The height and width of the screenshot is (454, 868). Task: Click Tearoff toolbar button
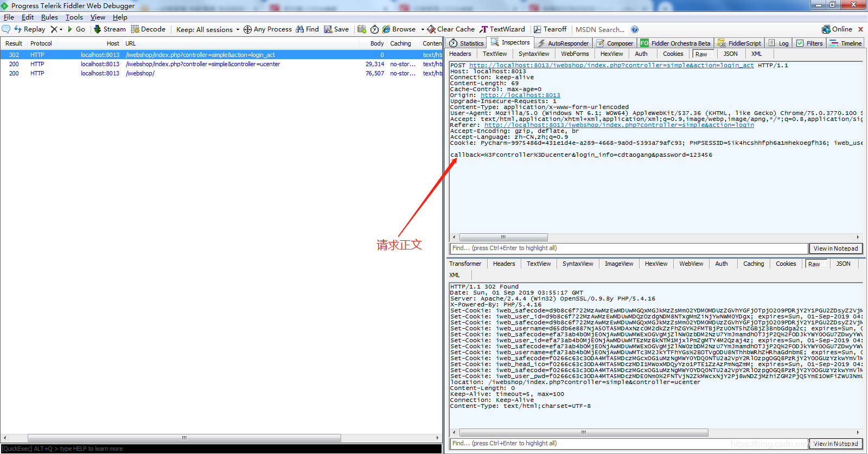[x=550, y=29]
